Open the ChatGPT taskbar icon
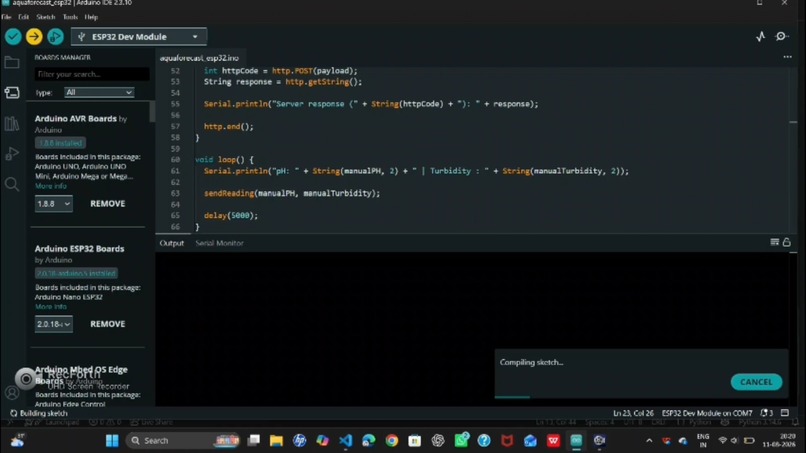The image size is (806, 453). 438,441
